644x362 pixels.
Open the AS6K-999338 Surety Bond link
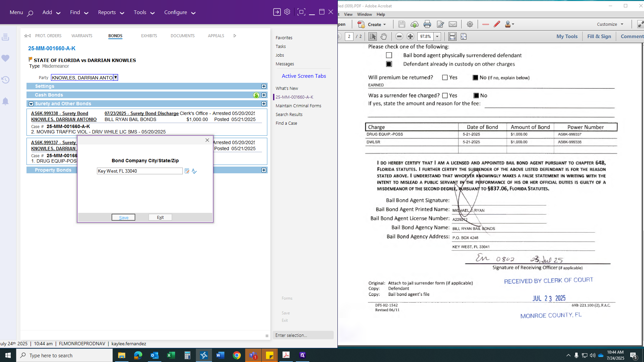pyautogui.click(x=60, y=114)
